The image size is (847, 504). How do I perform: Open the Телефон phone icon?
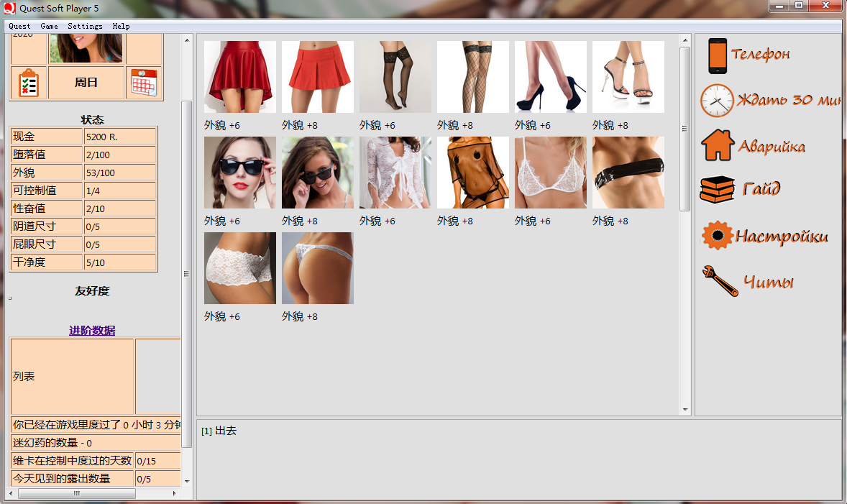click(718, 56)
